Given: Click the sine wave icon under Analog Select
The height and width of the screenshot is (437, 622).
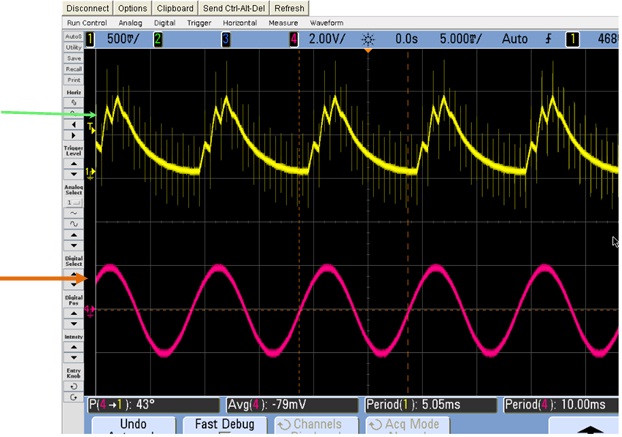Looking at the screenshot, I should click(73, 224).
